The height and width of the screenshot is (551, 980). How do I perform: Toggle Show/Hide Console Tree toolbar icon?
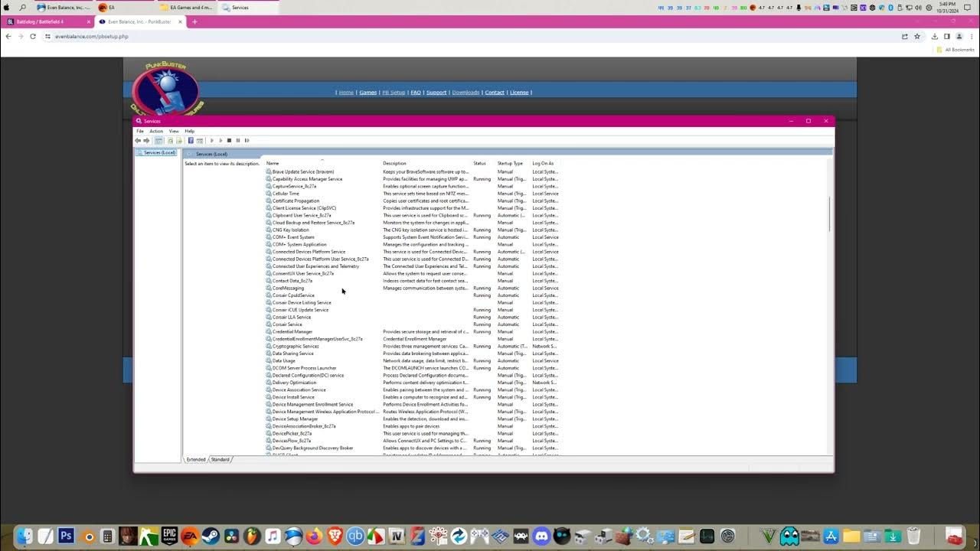159,141
